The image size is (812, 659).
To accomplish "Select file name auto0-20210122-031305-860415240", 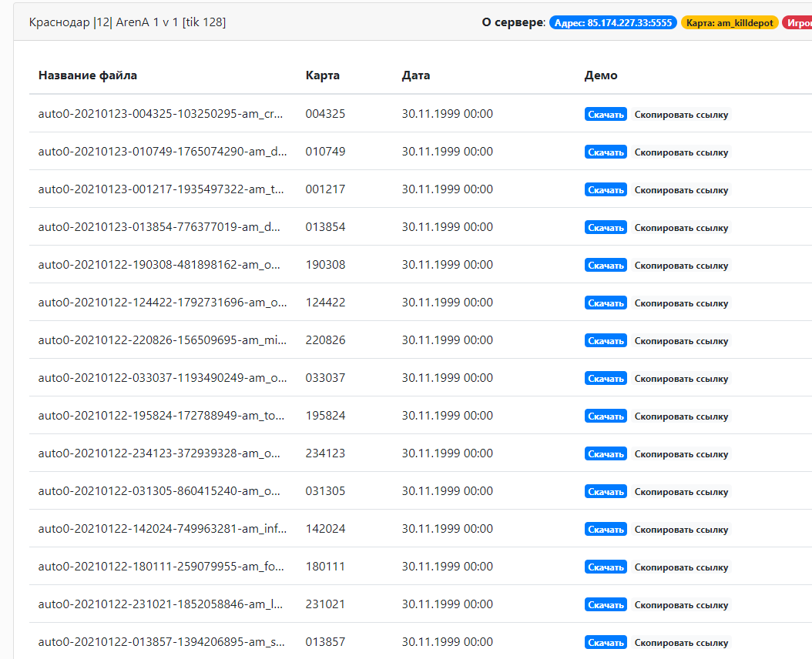I will pyautogui.click(x=159, y=492).
